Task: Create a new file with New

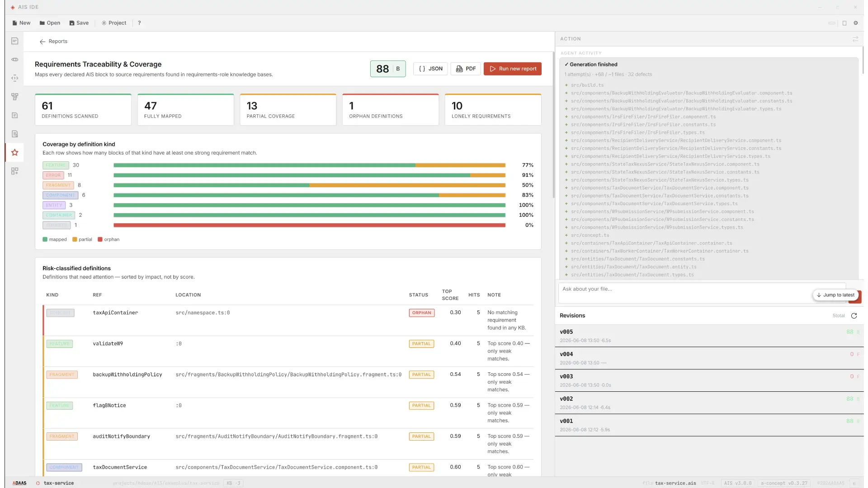Action: point(22,23)
